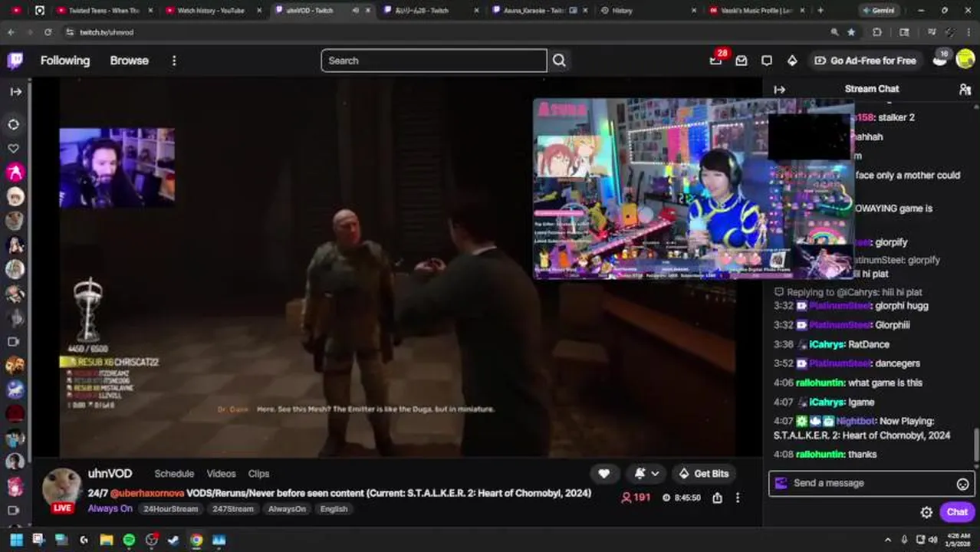Open the notifications inbox icon
Image resolution: width=980 pixels, height=552 pixels.
coord(742,61)
